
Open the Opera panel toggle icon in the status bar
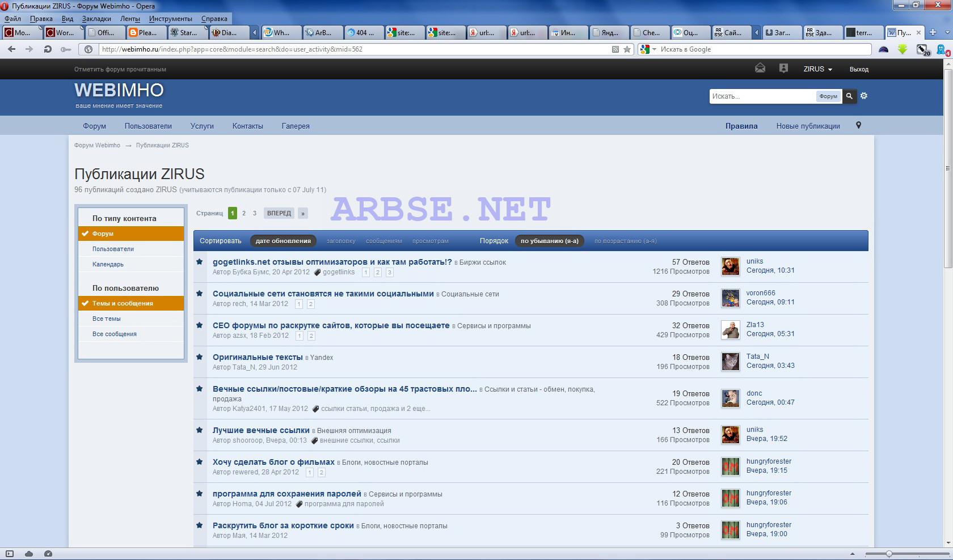tap(10, 554)
